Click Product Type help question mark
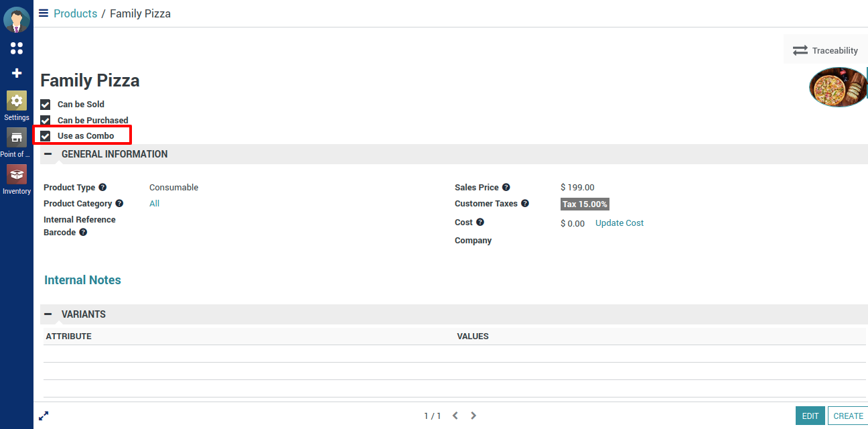Viewport: 868px width, 429px height. pyautogui.click(x=102, y=188)
